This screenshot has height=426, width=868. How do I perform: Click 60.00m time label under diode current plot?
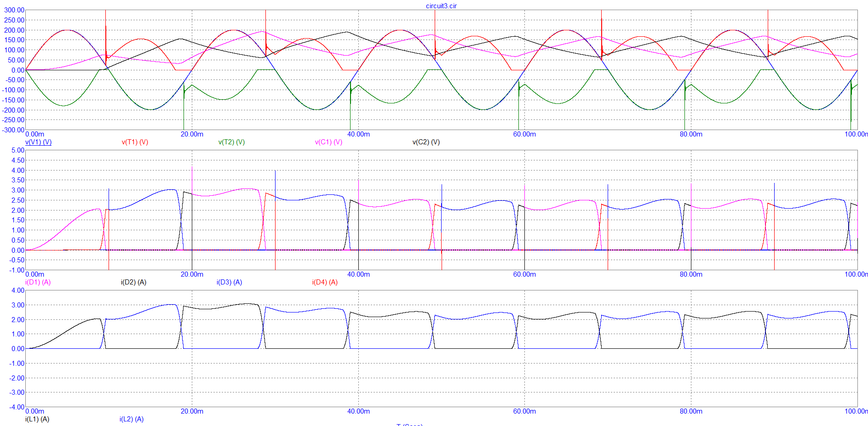(524, 274)
